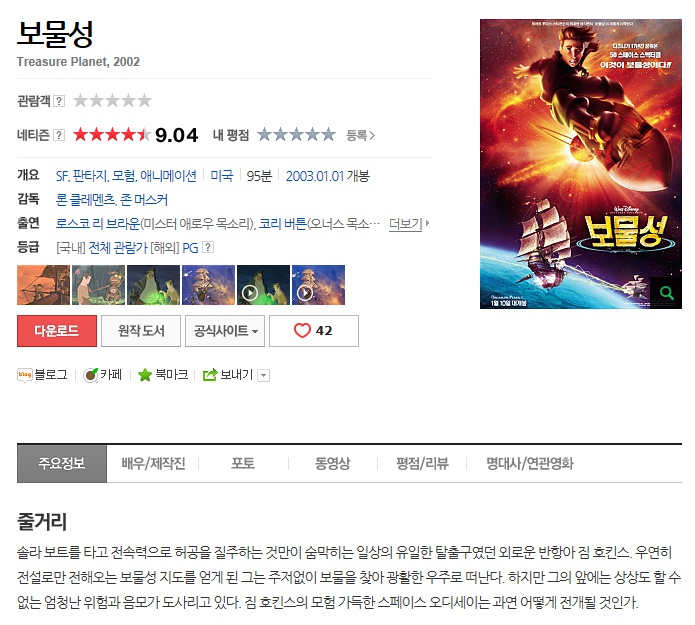Toggle the heart like button showing 42
Viewport: 695px width, 625px height.
[x=314, y=331]
